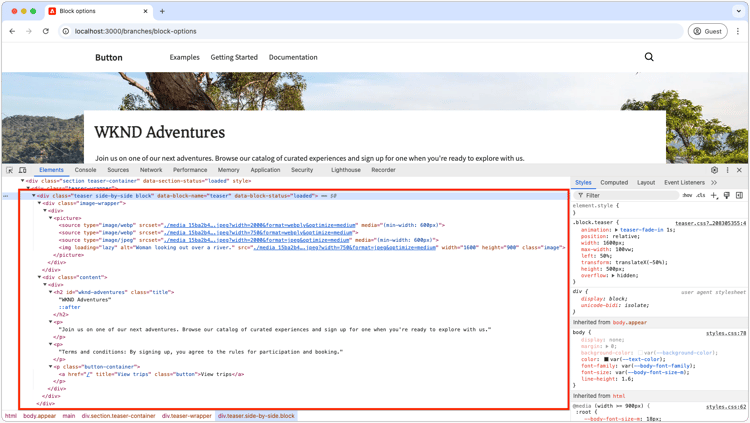Open DevTools customize menu dots
Screen dimensions: 750x423
[x=728, y=170]
